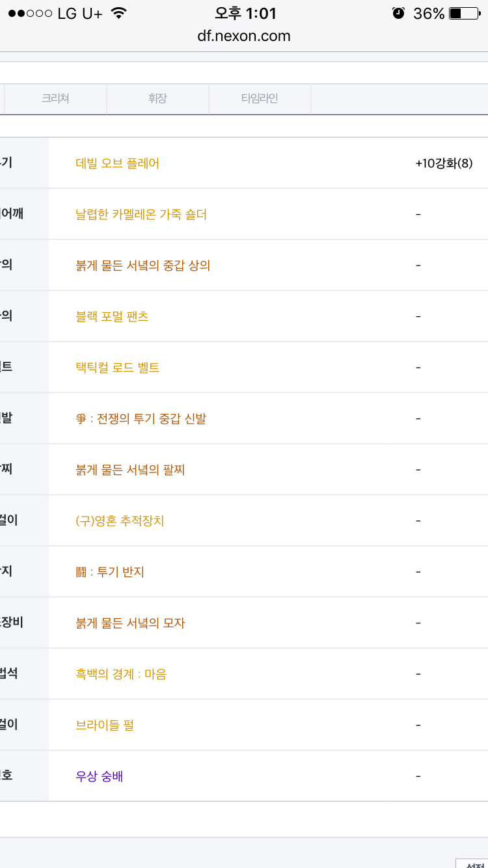Open the 데빌 오브 플레어 weapon link

(118, 163)
